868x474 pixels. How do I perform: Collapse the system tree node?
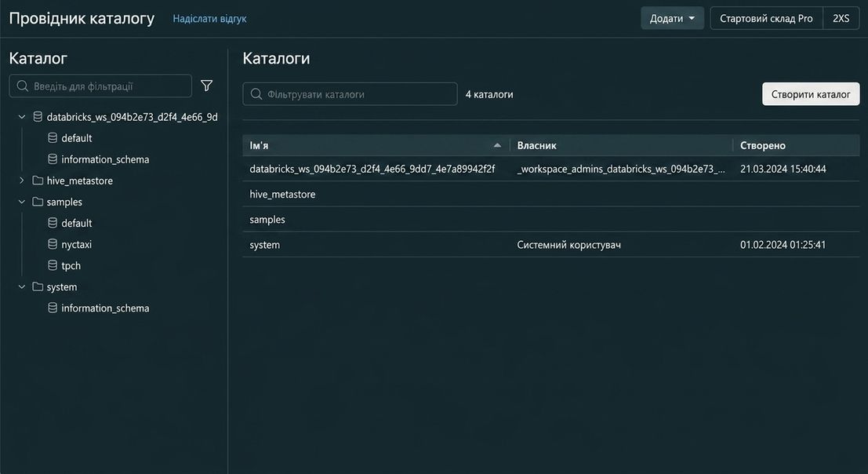coord(22,287)
